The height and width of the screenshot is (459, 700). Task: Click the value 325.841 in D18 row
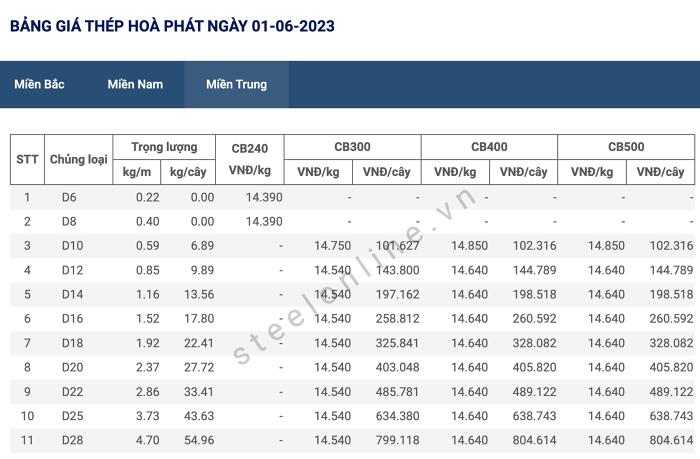[x=397, y=343]
